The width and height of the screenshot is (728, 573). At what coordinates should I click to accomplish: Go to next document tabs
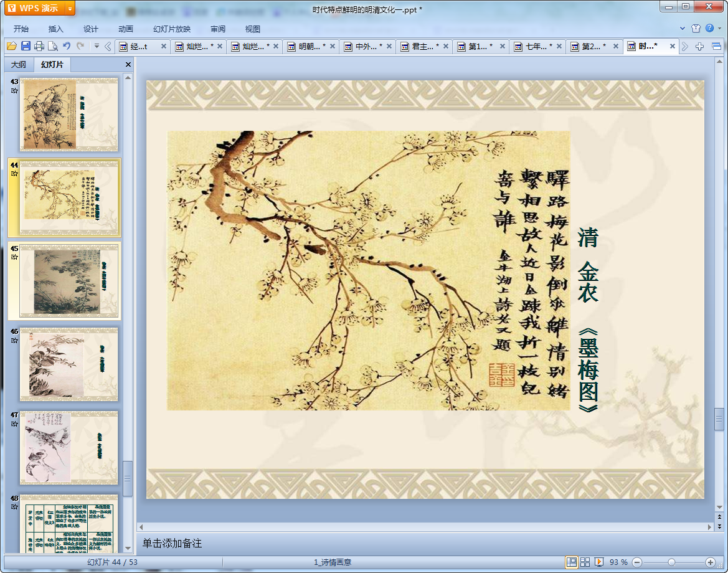click(x=684, y=46)
